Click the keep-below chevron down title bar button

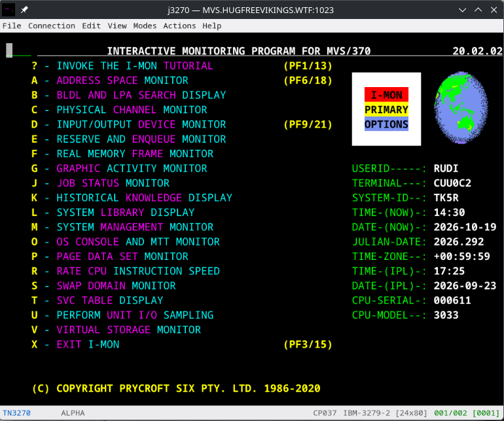[463, 10]
